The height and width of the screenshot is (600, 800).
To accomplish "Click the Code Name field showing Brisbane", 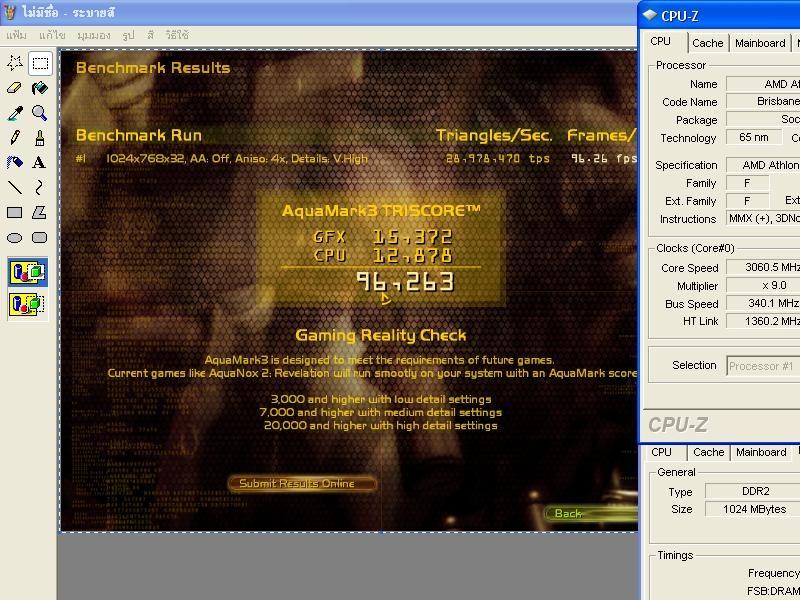I will click(763, 101).
